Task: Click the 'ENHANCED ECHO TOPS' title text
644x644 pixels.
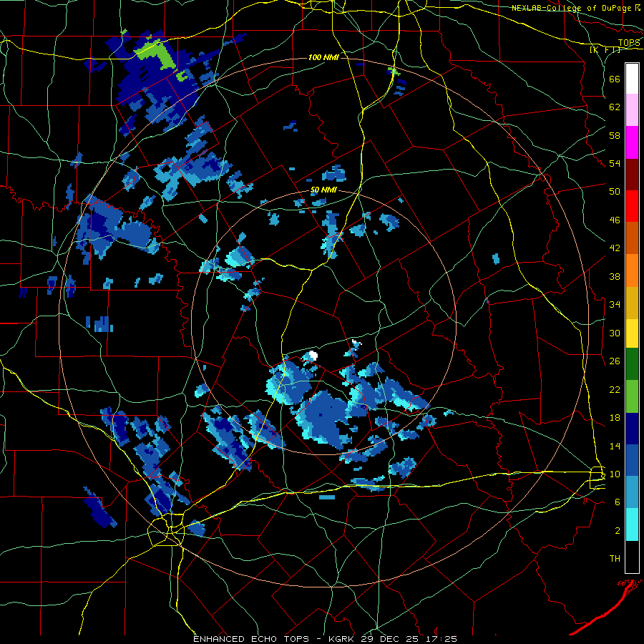Action: [x=251, y=639]
